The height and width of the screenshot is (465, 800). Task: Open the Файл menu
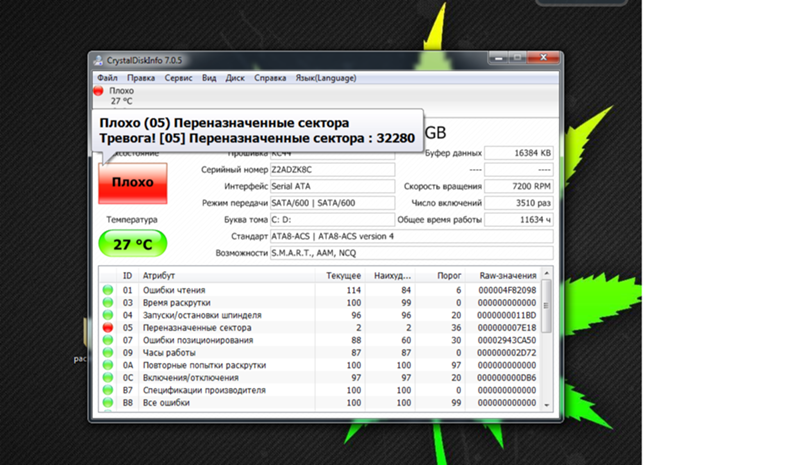click(x=107, y=78)
